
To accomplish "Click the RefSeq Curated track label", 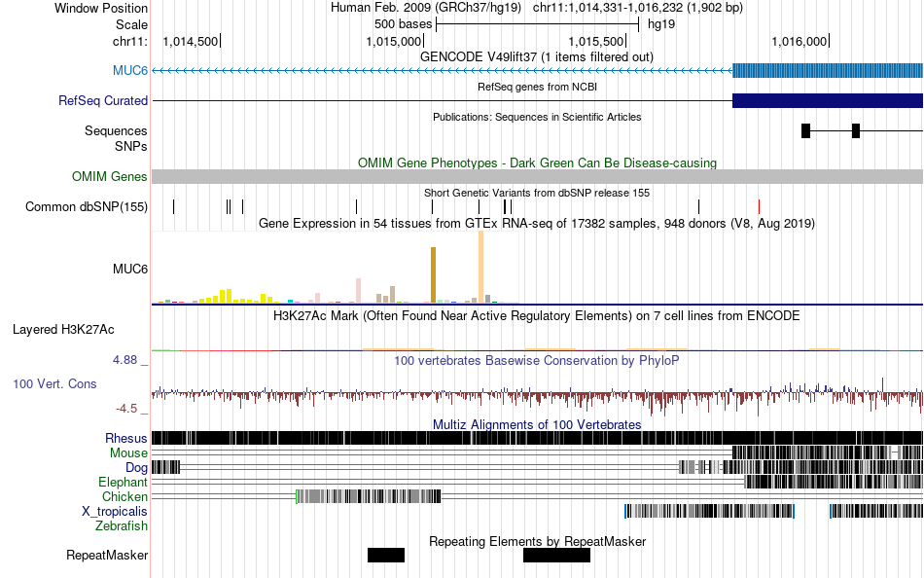I will click(103, 100).
